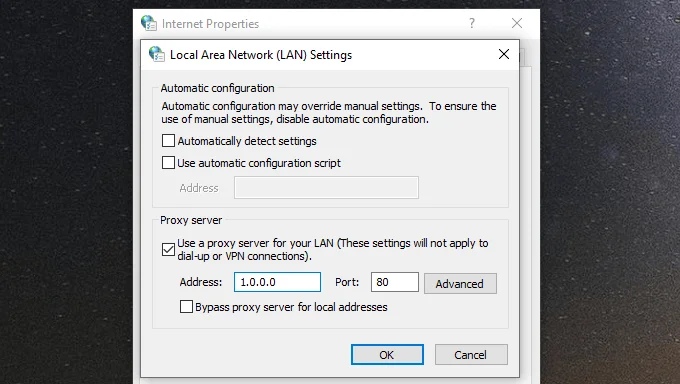Uncheck Use a proxy server for your LAN
Viewport: 680px width, 384px height.
click(x=168, y=249)
